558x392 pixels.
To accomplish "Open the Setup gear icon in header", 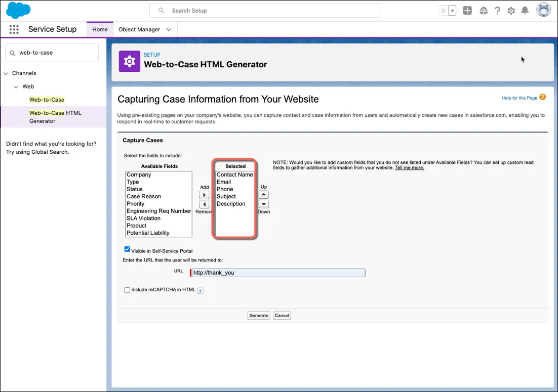I will pos(511,11).
